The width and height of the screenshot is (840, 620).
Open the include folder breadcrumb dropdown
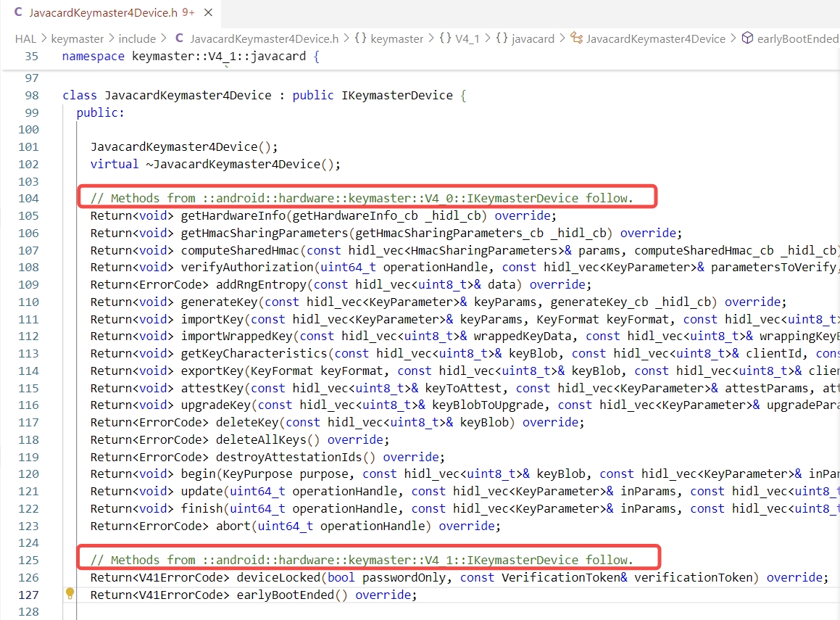pyautogui.click(x=136, y=38)
